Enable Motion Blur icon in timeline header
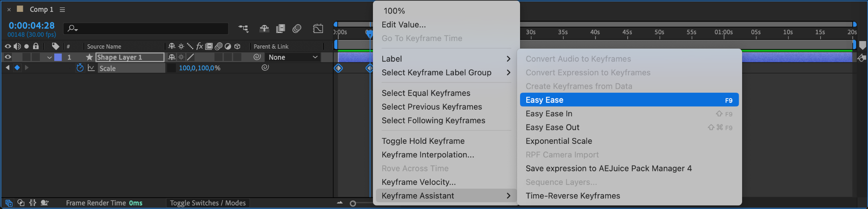The height and width of the screenshot is (209, 868). 297,28
